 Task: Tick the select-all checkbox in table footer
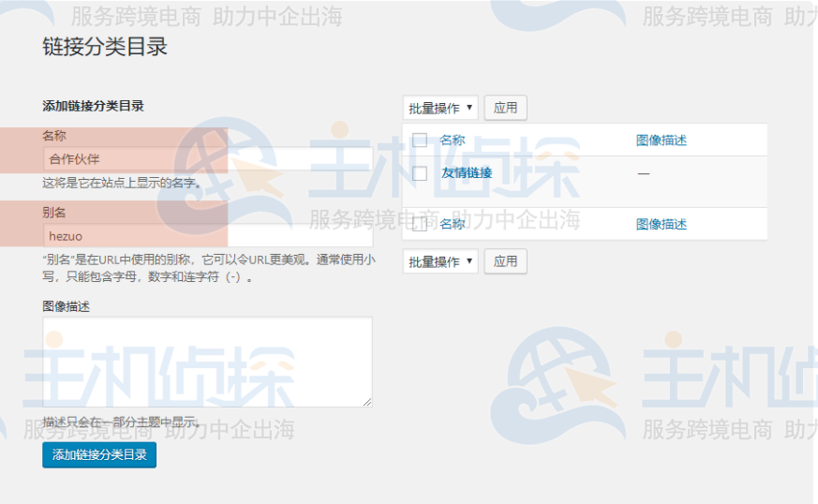pyautogui.click(x=420, y=224)
